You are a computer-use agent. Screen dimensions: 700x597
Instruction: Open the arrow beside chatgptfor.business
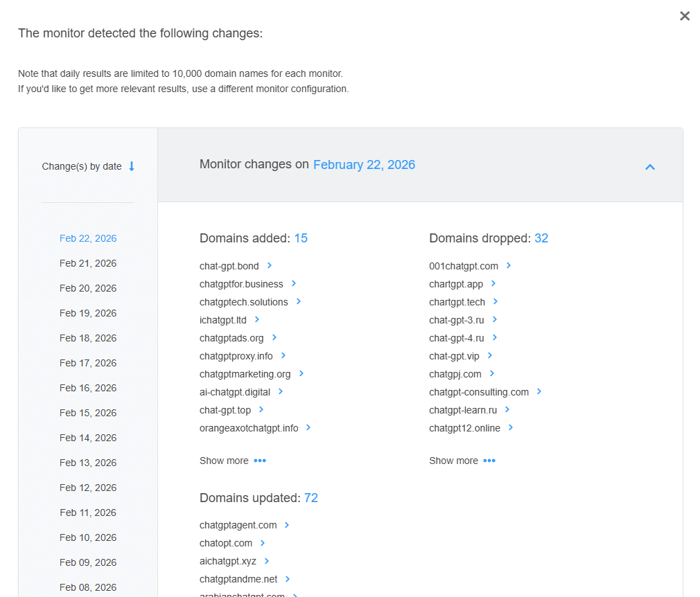pos(294,283)
